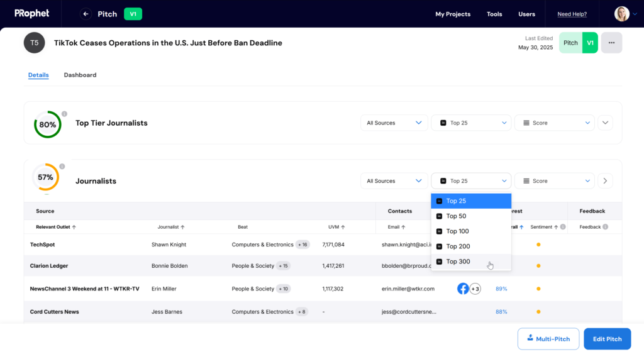644x352 pixels.
Task: Click the Cord Cutters News outlet name
Action: [x=54, y=312]
